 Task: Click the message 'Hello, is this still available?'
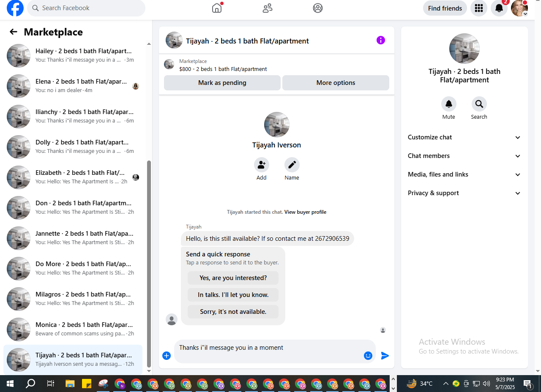[268, 239]
